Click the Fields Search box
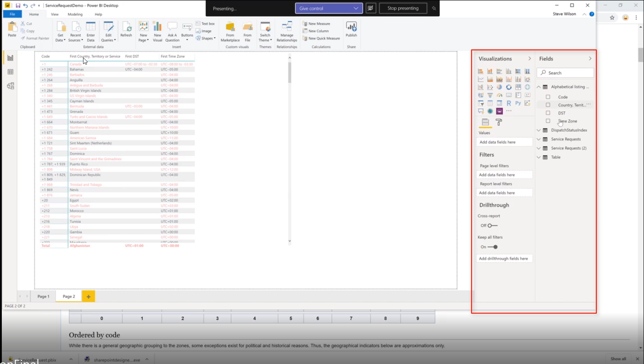644x364 pixels. point(565,73)
